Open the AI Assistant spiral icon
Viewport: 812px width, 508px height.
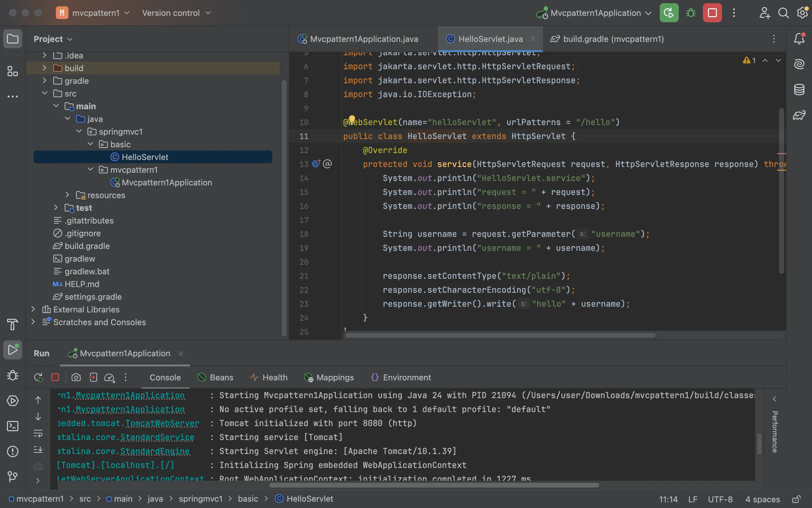coord(799,64)
